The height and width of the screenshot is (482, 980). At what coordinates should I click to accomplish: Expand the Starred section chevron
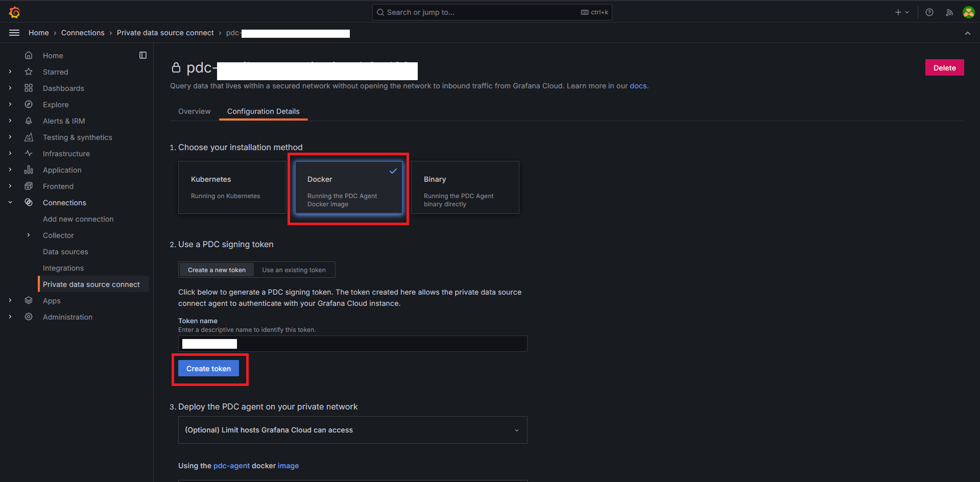(x=10, y=71)
